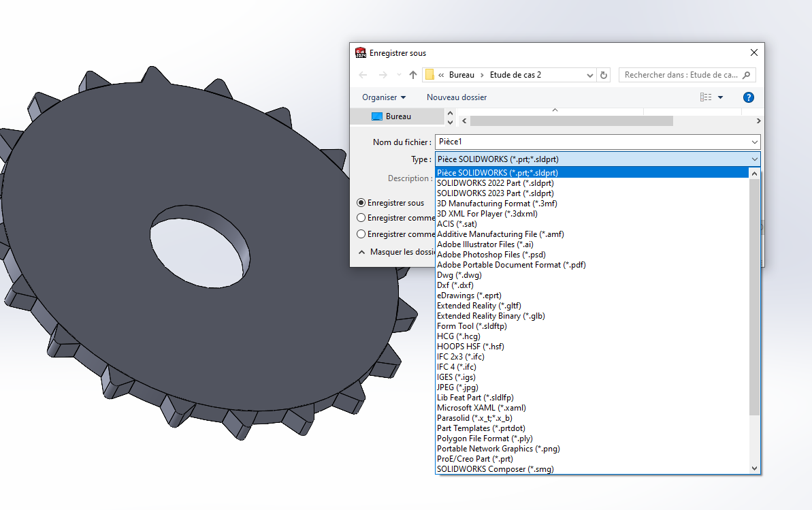Choose Extended Reality Binary (*.glb)
812x510 pixels.
click(x=592, y=316)
